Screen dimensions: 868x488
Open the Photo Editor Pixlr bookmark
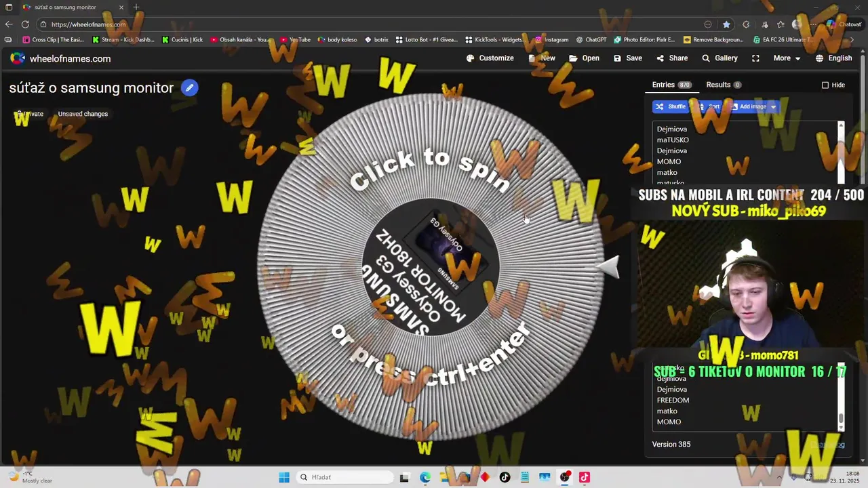click(644, 40)
